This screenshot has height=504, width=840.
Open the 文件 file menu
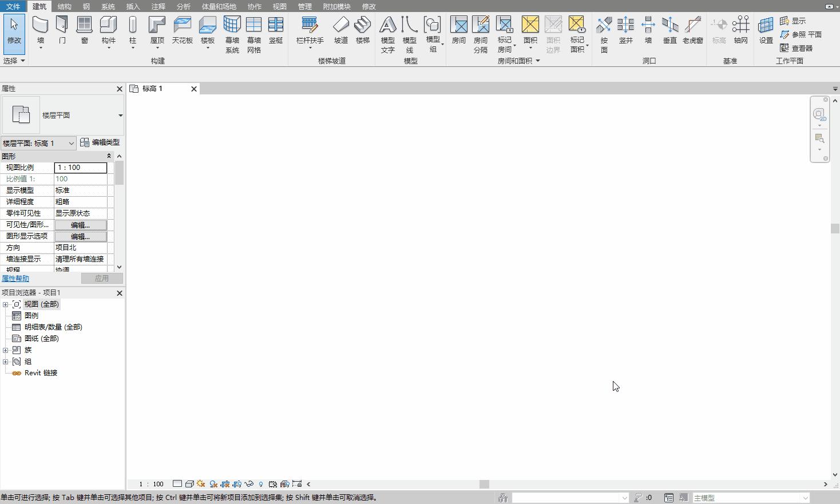pos(13,6)
